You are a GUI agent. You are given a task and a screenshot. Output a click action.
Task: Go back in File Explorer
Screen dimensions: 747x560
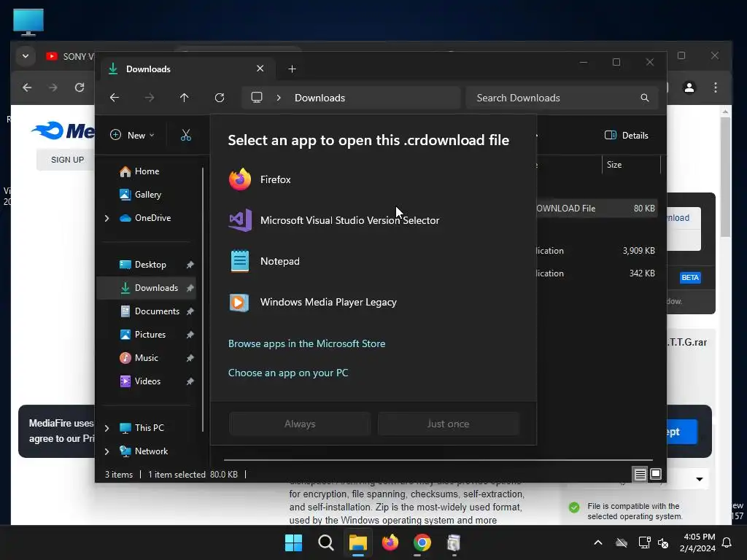coord(115,98)
